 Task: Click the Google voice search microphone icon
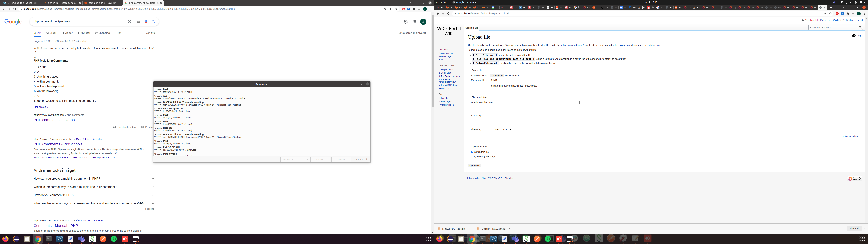pos(146,22)
